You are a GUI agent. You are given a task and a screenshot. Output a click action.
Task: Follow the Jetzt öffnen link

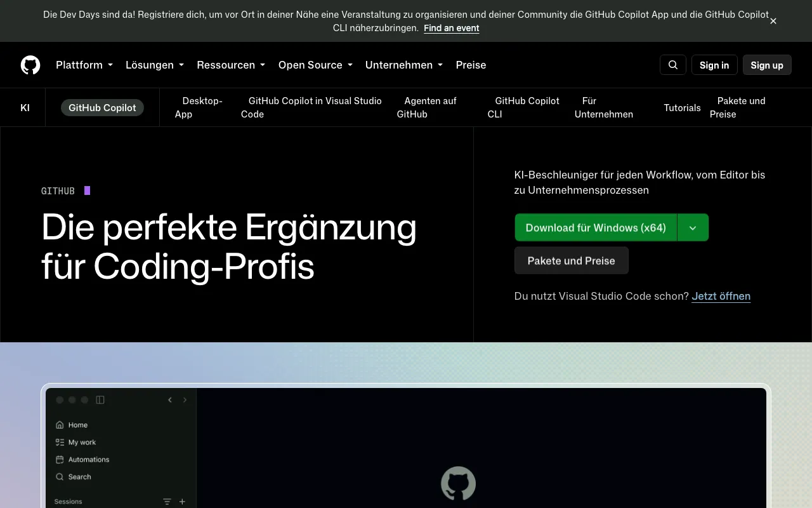pos(721,296)
